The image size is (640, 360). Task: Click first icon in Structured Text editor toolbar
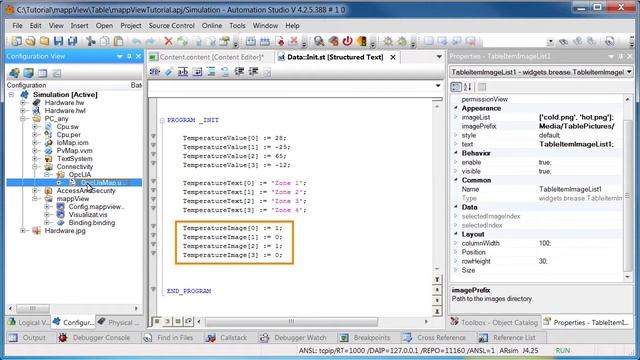pyautogui.click(x=155, y=72)
